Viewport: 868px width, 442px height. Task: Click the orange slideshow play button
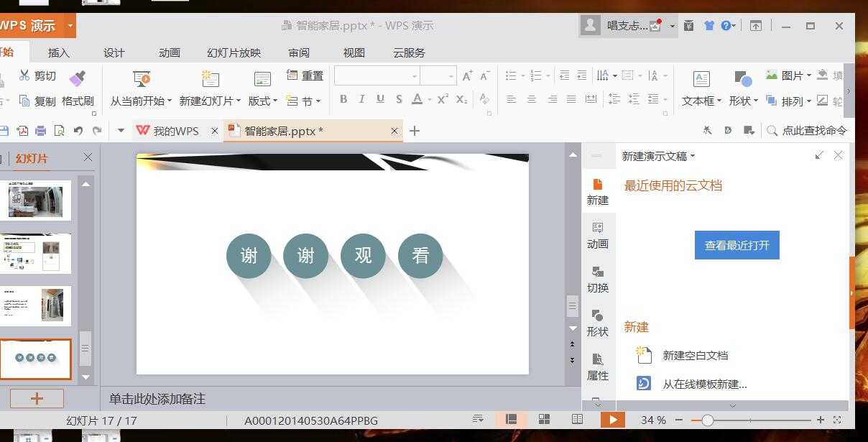(x=612, y=420)
